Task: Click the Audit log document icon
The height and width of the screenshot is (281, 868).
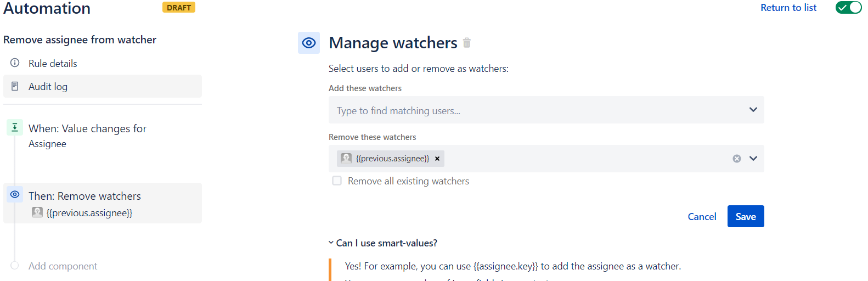Action: click(15, 86)
